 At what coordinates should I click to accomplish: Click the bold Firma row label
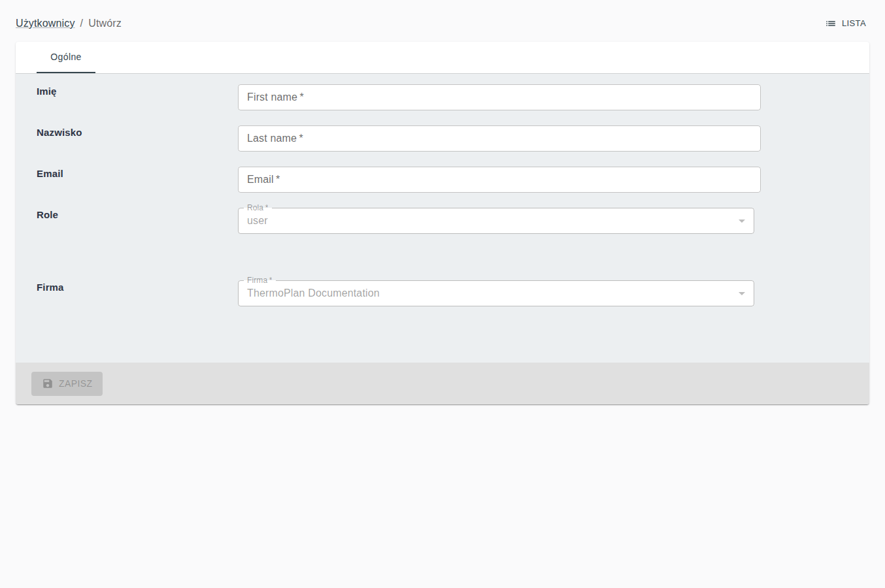click(50, 287)
